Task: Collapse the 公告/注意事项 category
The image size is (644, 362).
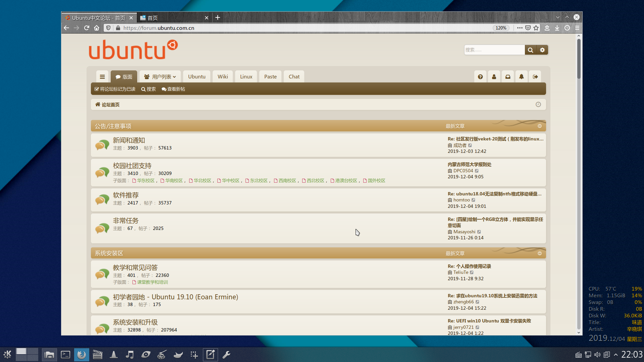Action: 540,126
